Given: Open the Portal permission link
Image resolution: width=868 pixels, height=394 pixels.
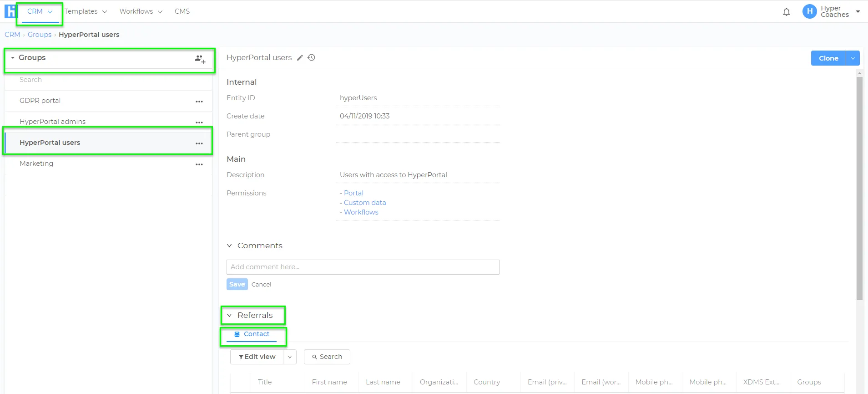Looking at the screenshot, I should [x=353, y=193].
